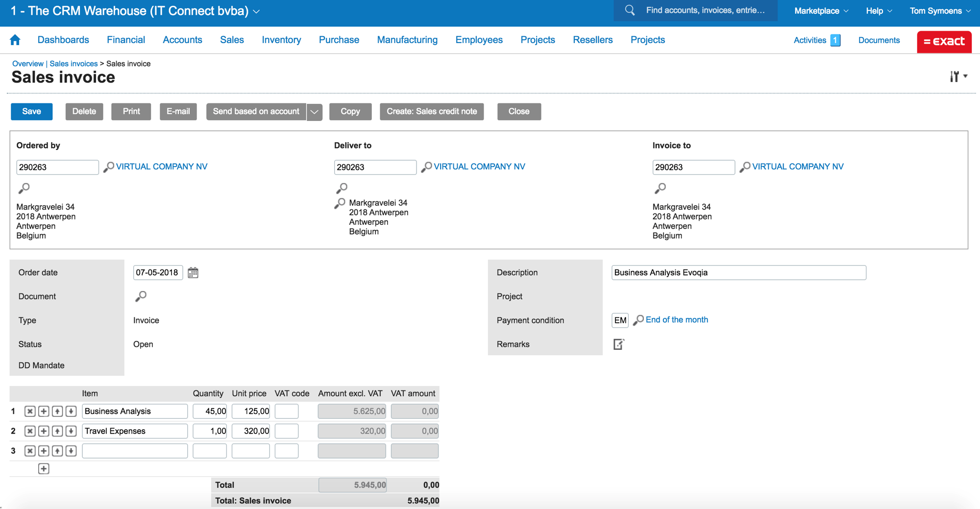Click the global search magnifier icon

(630, 11)
